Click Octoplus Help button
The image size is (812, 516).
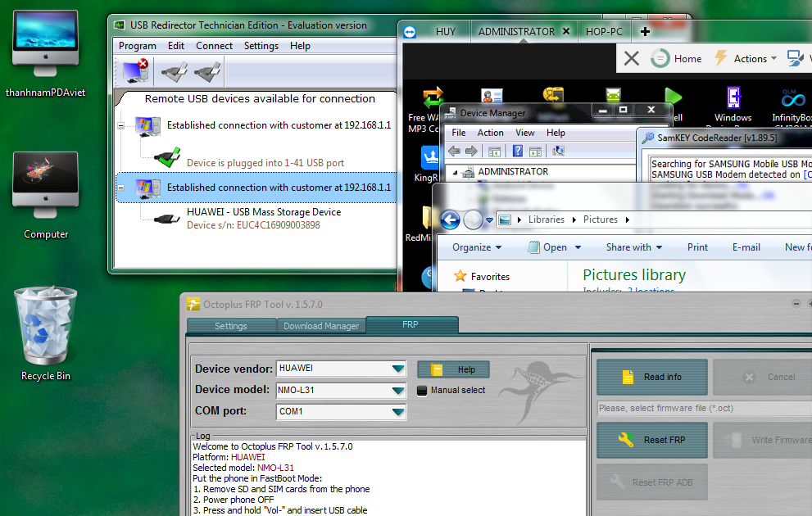[x=453, y=369]
